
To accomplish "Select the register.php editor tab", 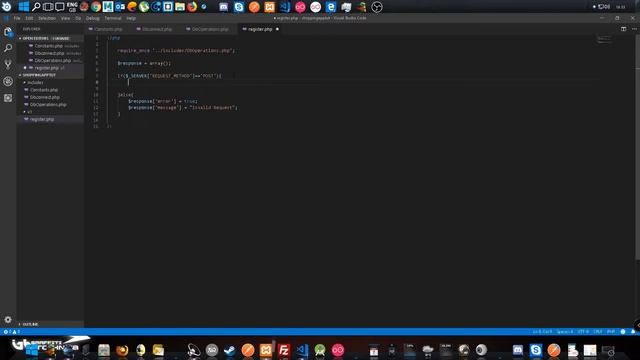I will [260, 29].
